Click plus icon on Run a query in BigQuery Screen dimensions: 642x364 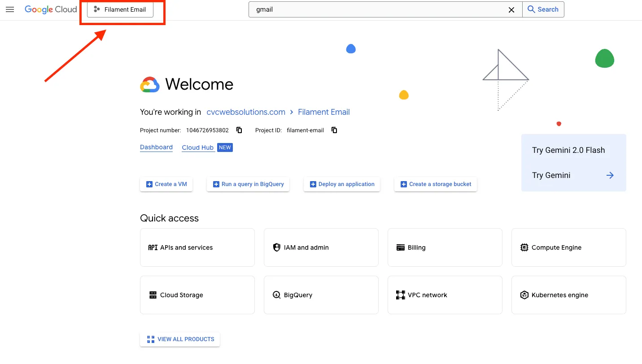(216, 184)
